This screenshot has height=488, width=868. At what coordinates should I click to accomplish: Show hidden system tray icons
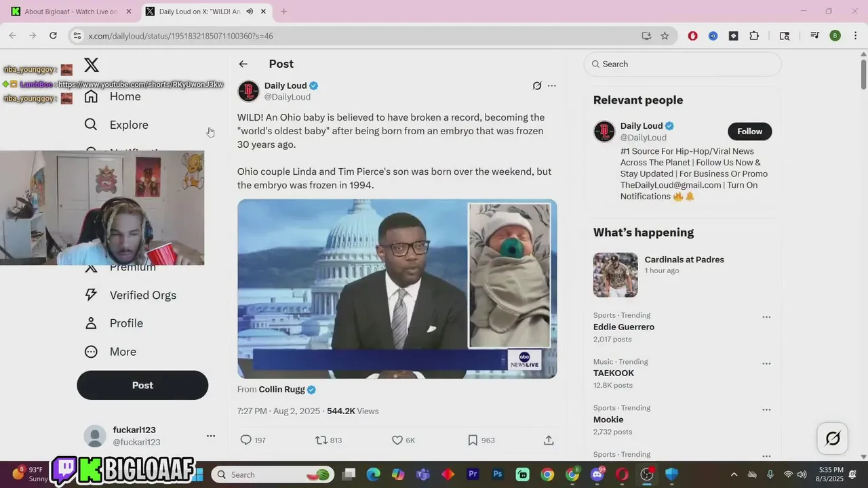pyautogui.click(x=734, y=474)
